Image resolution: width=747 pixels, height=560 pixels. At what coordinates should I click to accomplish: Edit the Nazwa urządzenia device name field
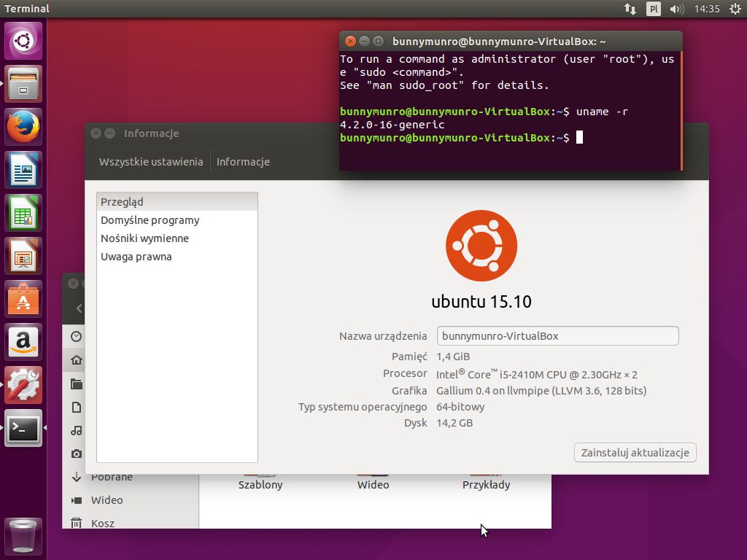click(x=557, y=335)
